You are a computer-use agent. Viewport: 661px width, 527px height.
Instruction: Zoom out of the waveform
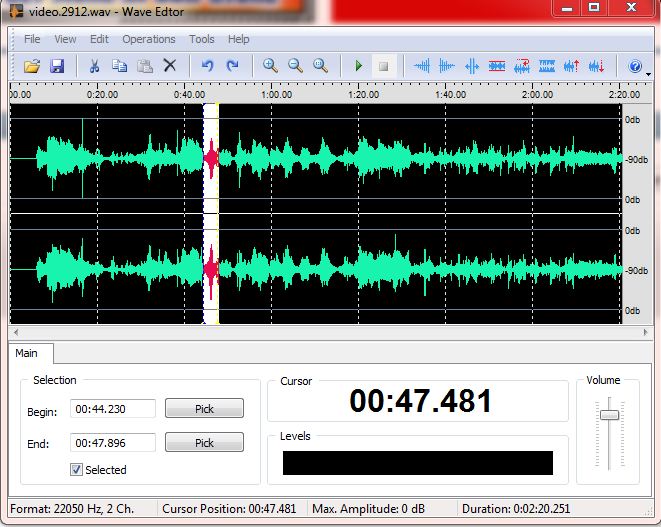(295, 66)
